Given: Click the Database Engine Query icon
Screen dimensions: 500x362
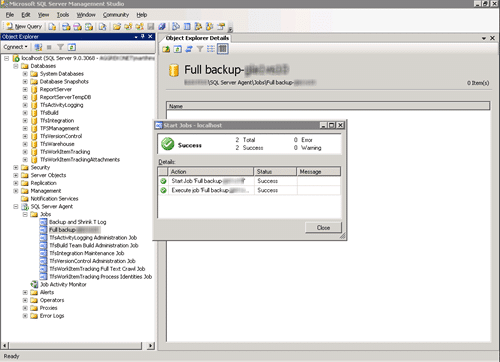Looking at the screenshot, I should pyautogui.click(x=52, y=27).
